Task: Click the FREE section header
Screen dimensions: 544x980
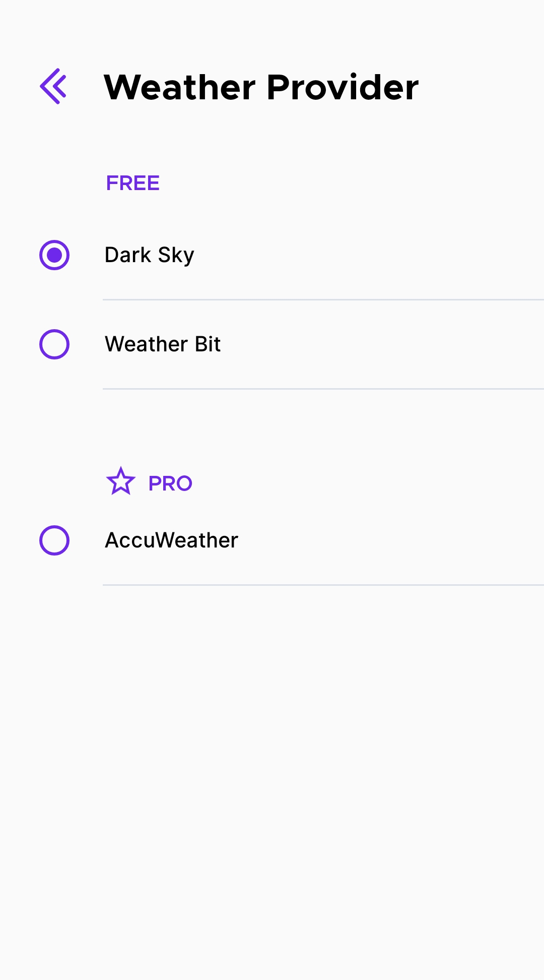Action: (x=133, y=183)
